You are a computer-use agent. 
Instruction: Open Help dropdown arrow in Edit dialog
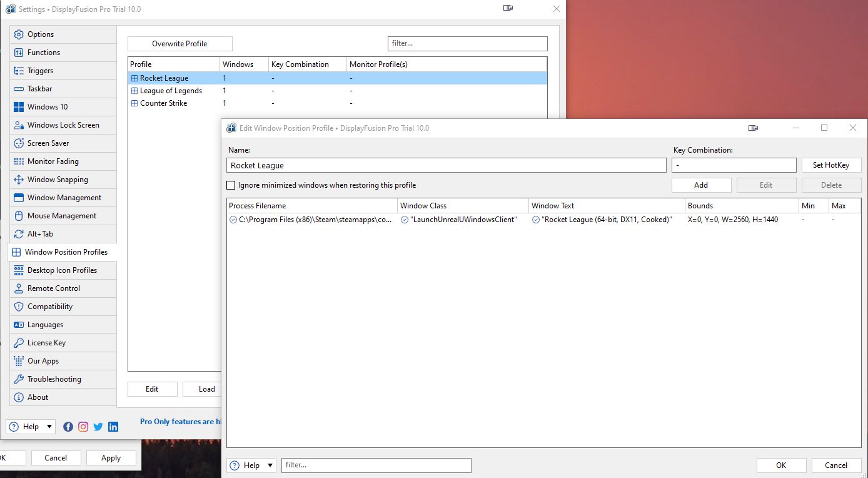point(270,465)
